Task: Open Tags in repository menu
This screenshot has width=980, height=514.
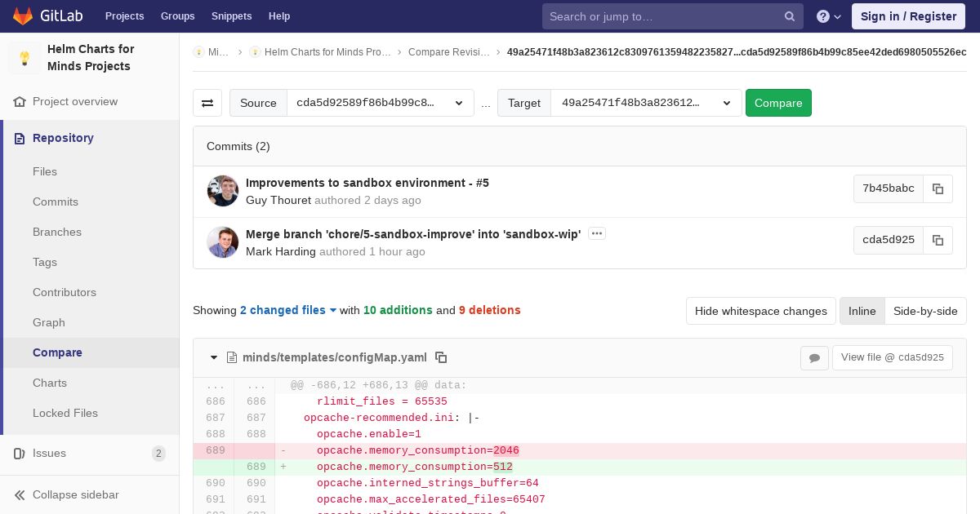Action: (45, 262)
